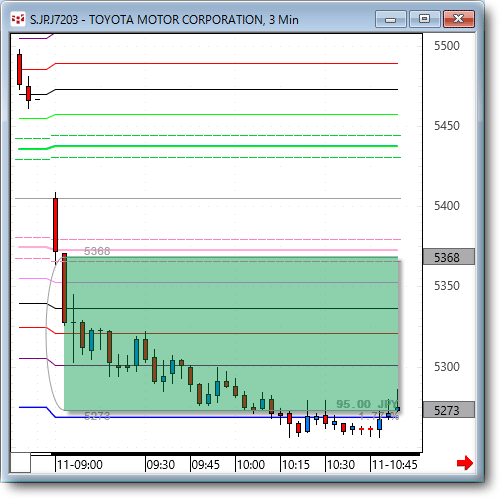Click the 10:00 time axis label

click(x=251, y=464)
